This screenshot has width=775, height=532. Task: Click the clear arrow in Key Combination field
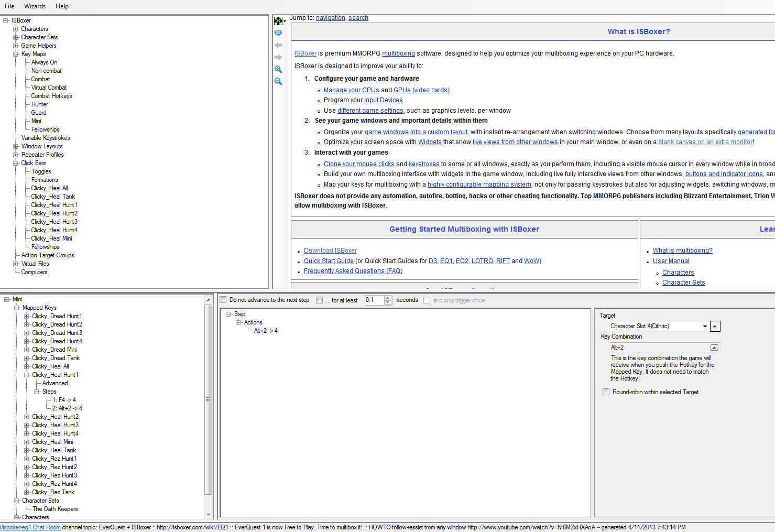714,348
